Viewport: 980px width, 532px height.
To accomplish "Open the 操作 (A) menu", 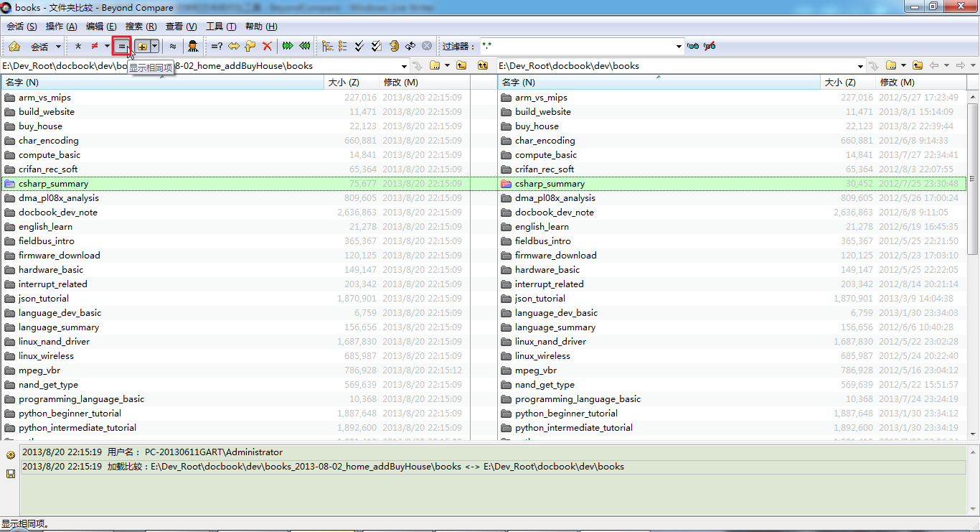I will click(61, 27).
